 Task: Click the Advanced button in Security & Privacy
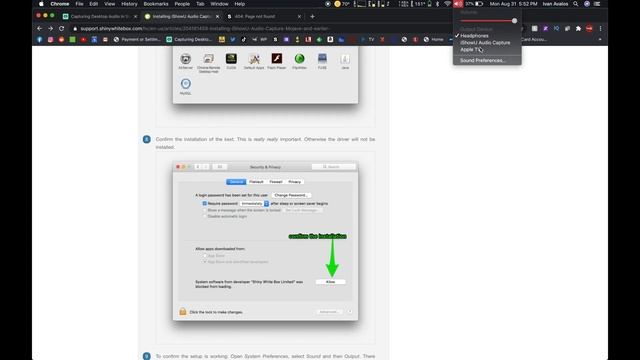click(329, 312)
